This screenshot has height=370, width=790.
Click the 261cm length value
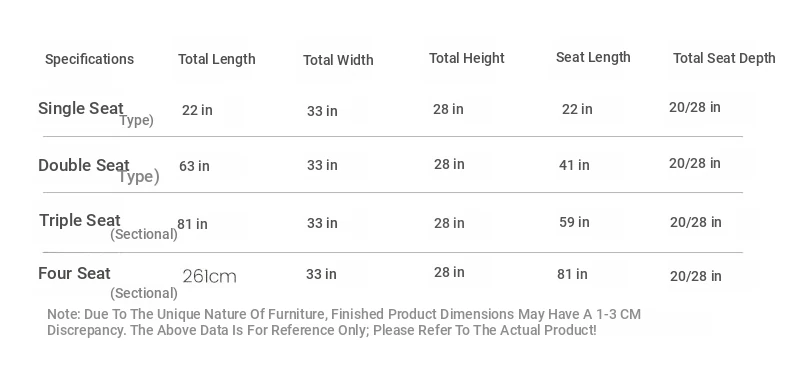point(209,276)
